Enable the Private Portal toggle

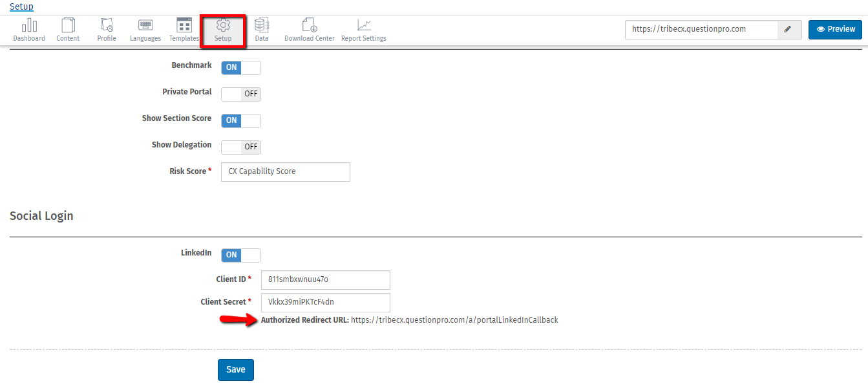tap(240, 94)
